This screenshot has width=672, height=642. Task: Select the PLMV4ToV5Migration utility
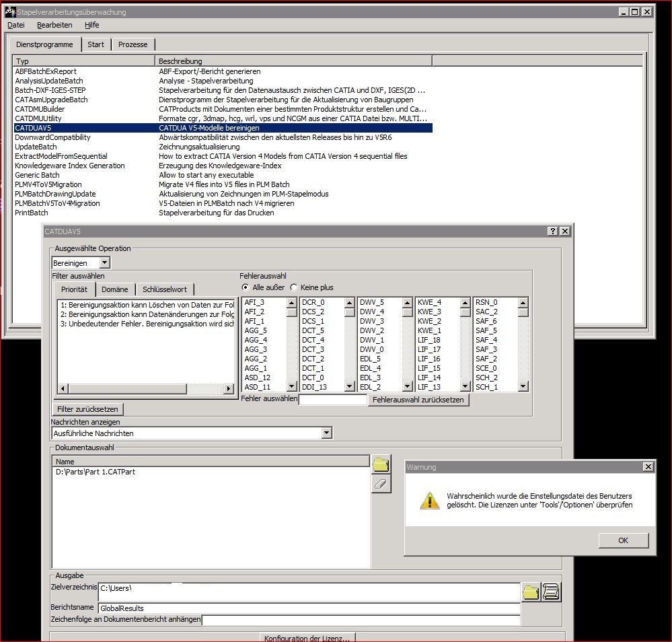(223, 184)
